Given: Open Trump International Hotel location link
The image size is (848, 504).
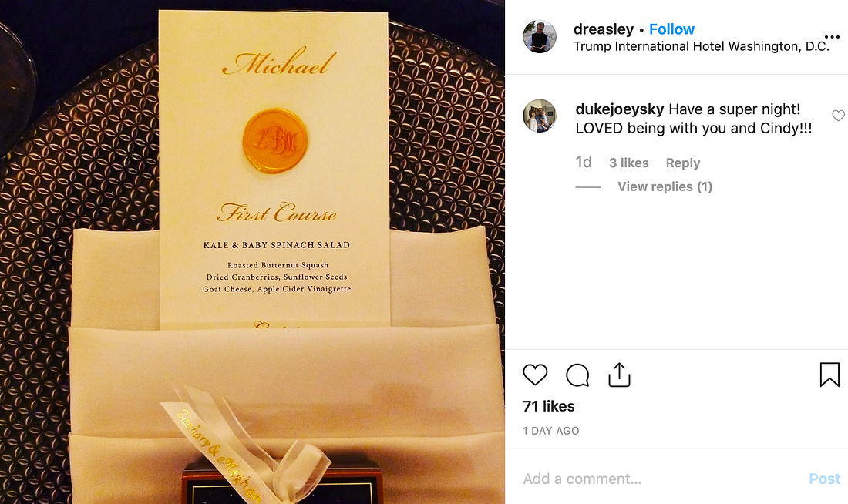Looking at the screenshot, I should (701, 46).
